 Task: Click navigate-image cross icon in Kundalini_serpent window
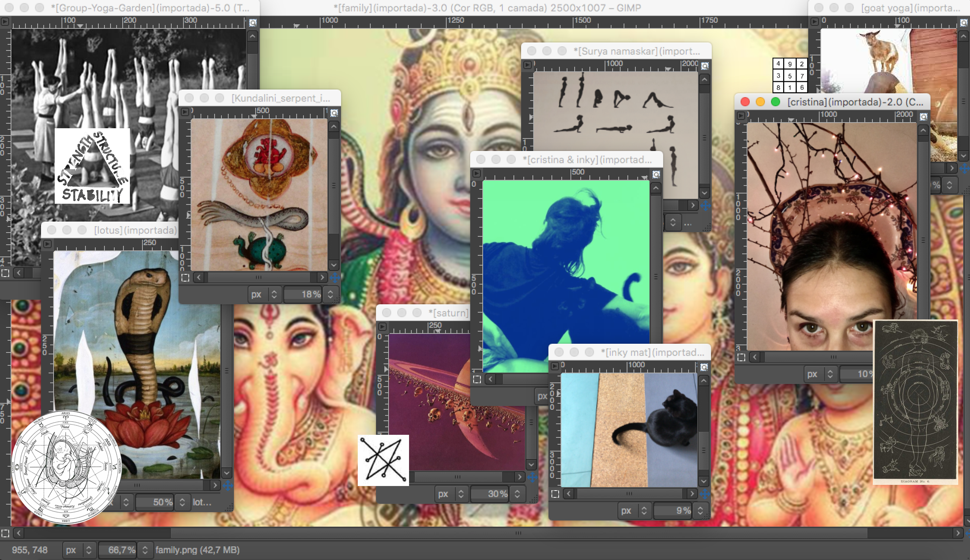point(335,277)
